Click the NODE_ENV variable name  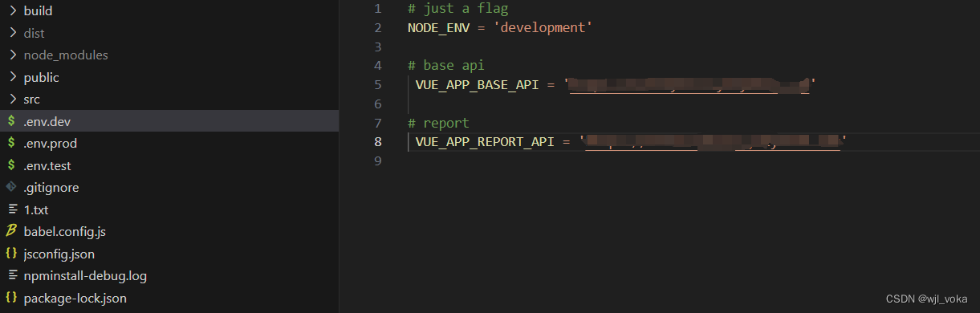coord(438,28)
